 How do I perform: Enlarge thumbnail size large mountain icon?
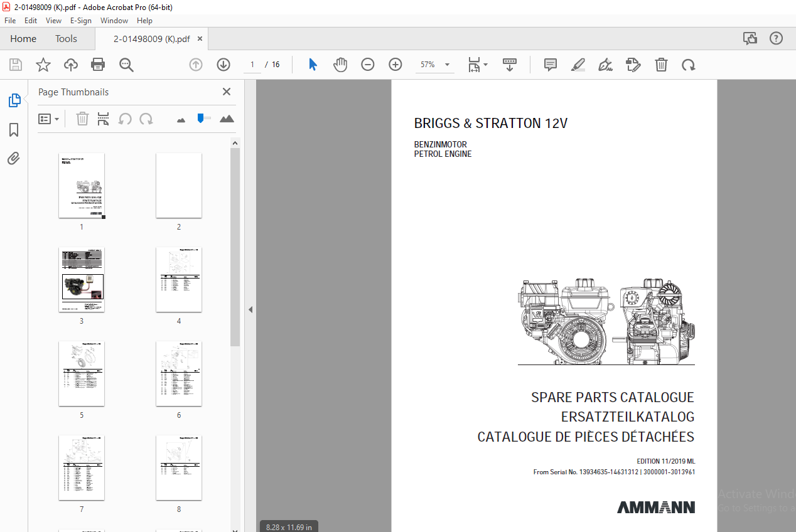(x=227, y=119)
